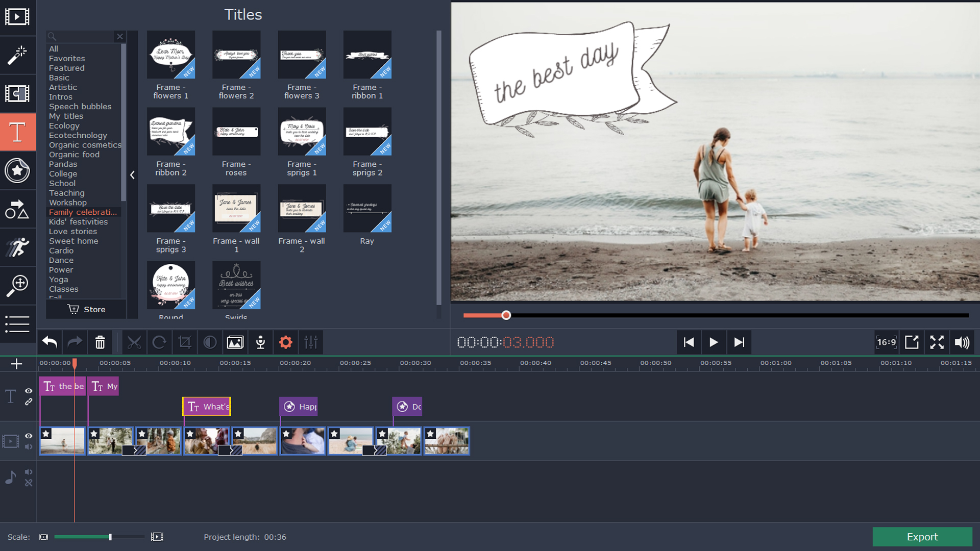
Task: Open the Stickers panel with the star icon
Action: [18, 171]
